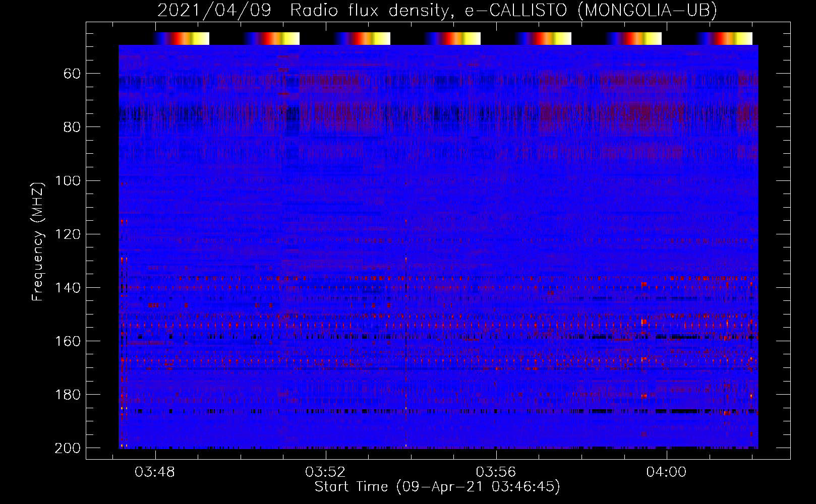The height and width of the screenshot is (504, 816).
Task: Click the 180 frequency tick label
Action: [x=68, y=395]
